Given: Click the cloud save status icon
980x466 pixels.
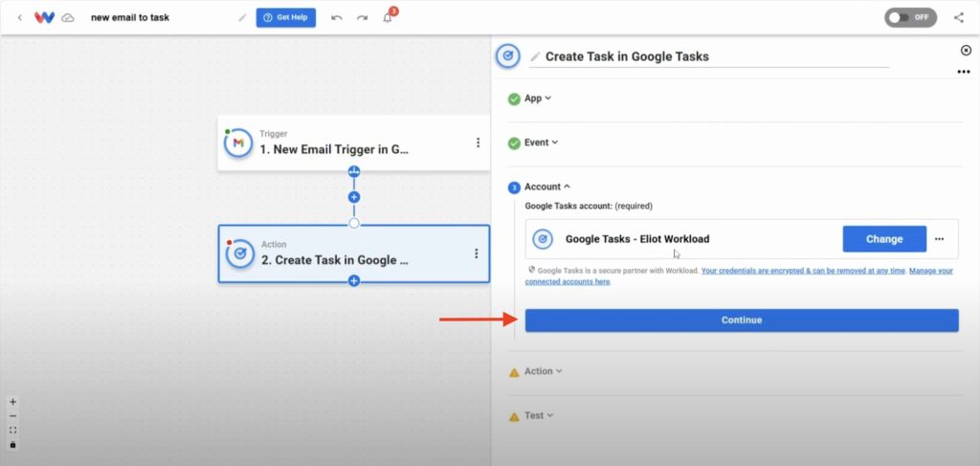Looking at the screenshot, I should click(68, 17).
